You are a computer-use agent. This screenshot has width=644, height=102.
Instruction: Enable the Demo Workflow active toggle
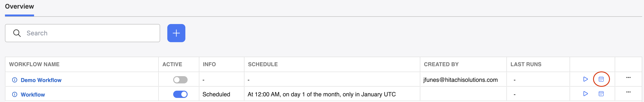[x=180, y=80]
